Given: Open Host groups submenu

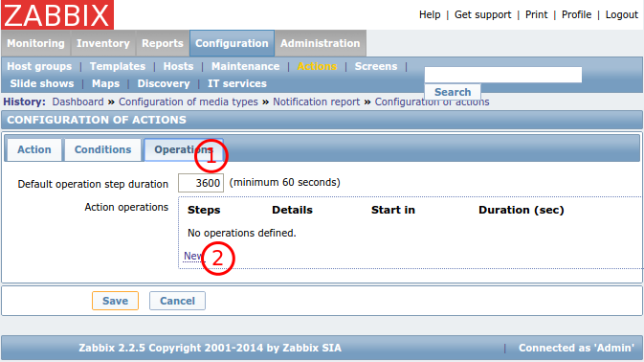Looking at the screenshot, I should click(39, 66).
